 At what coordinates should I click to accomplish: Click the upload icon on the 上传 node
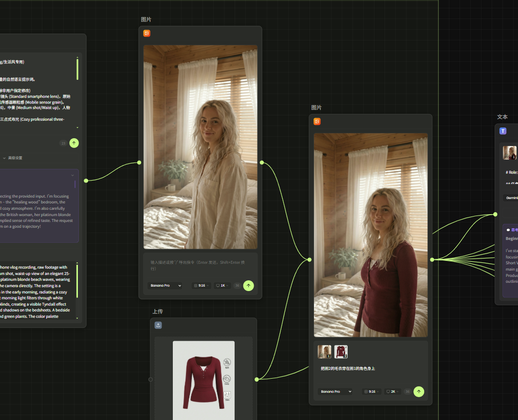click(158, 326)
